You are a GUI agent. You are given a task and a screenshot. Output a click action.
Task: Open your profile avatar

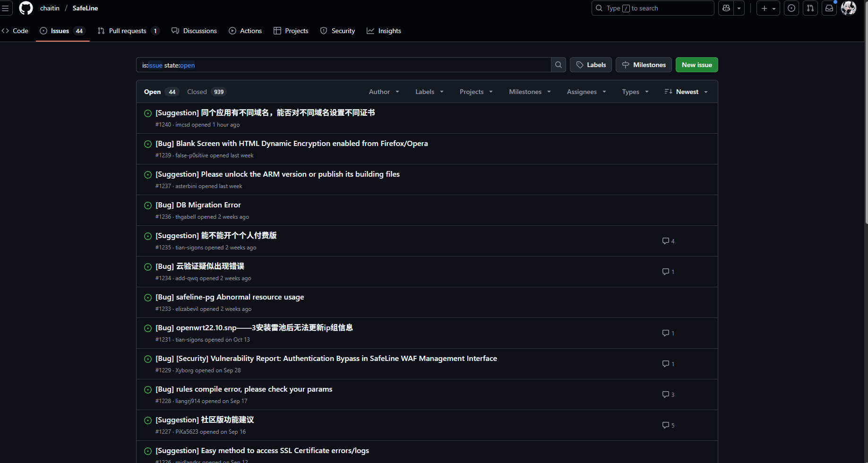tap(849, 8)
